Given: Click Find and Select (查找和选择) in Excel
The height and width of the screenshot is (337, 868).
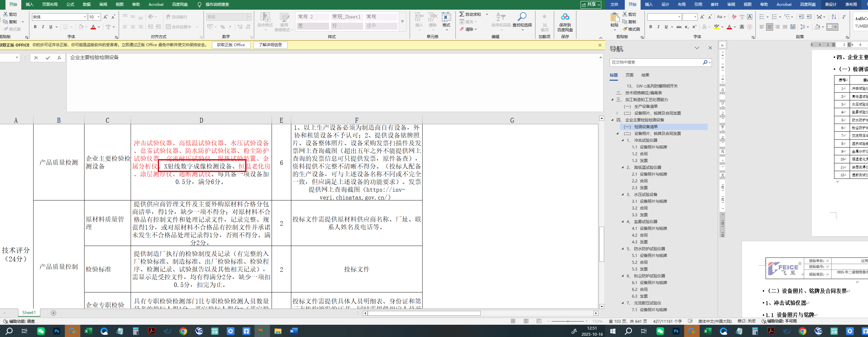Looking at the screenshot, I should point(522,22).
